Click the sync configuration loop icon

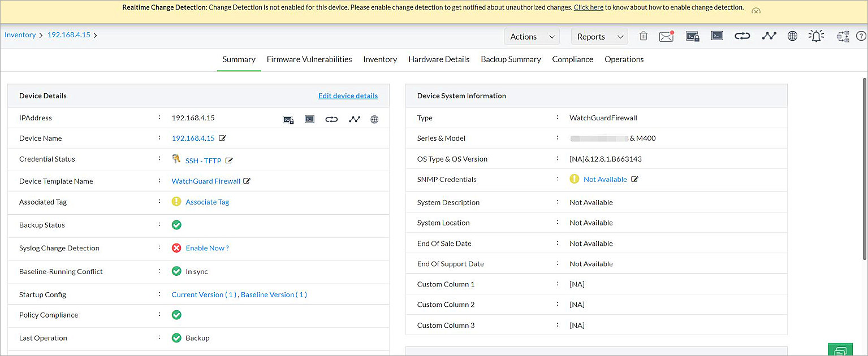click(x=742, y=36)
